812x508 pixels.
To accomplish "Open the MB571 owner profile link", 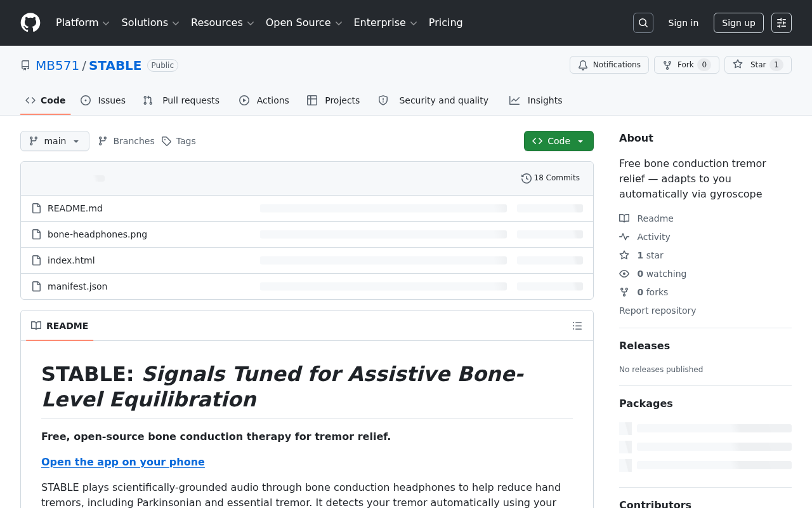I will point(57,65).
